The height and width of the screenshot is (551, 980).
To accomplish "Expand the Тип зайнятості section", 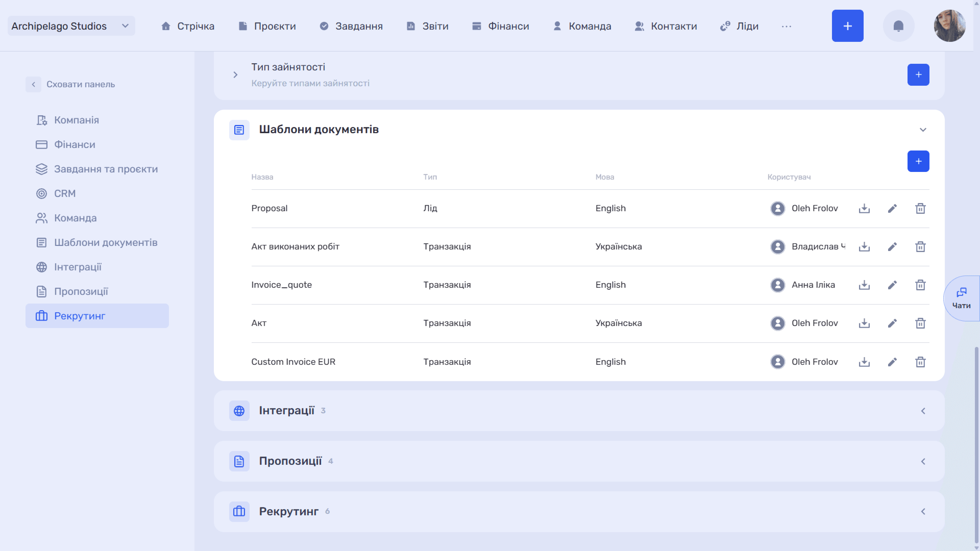I will point(236,75).
